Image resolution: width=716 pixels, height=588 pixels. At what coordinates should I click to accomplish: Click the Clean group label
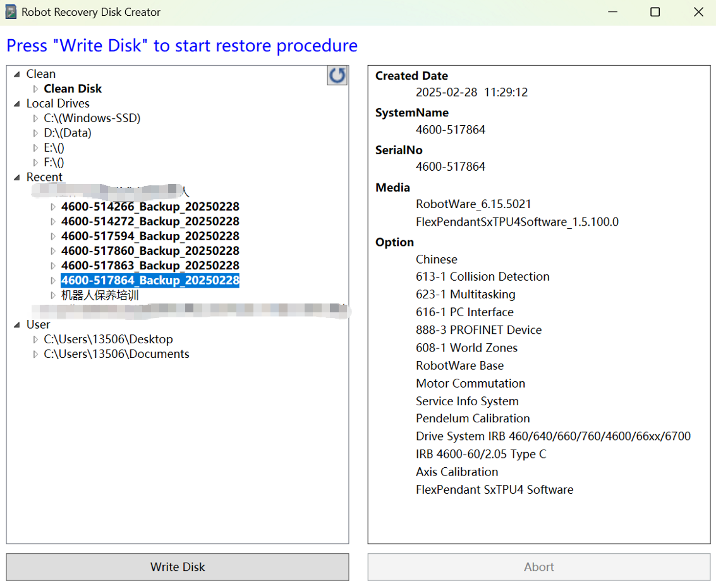pyautogui.click(x=41, y=74)
